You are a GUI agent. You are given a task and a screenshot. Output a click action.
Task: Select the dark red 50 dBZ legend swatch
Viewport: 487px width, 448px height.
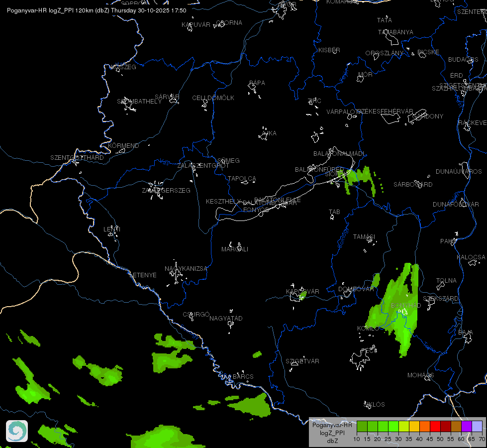click(446, 426)
